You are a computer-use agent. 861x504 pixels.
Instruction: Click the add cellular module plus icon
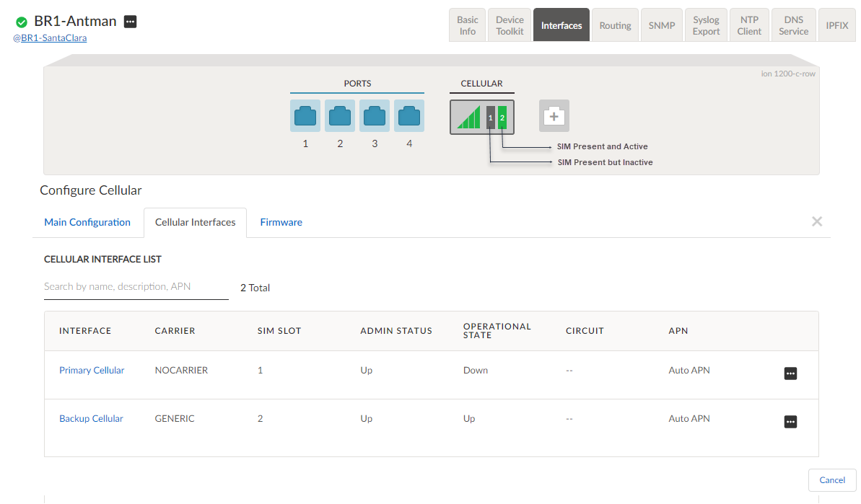[554, 115]
